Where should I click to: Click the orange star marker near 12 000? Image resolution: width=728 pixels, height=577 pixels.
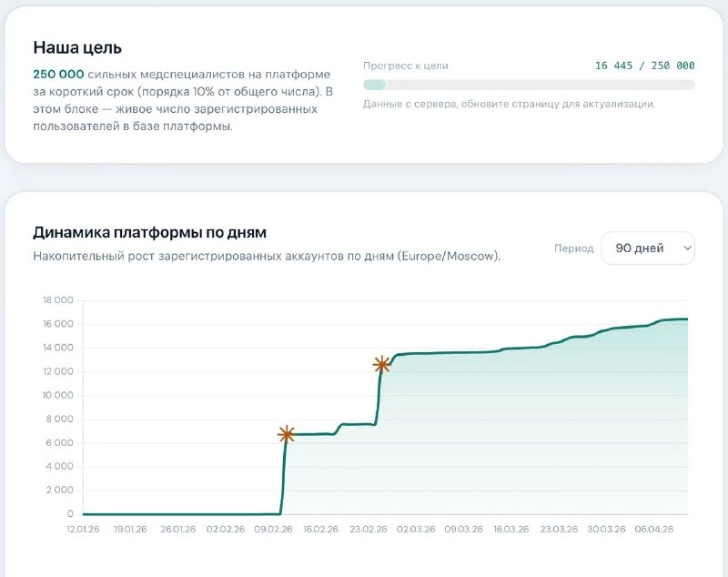click(381, 365)
